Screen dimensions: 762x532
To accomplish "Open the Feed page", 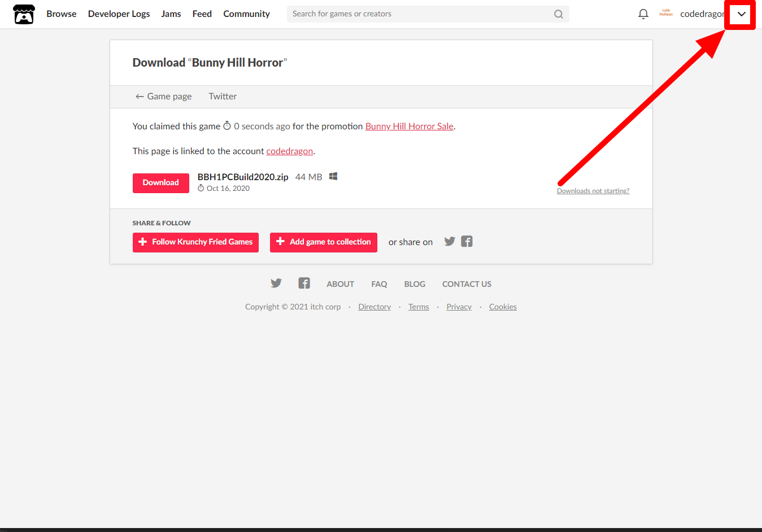I will (202, 14).
